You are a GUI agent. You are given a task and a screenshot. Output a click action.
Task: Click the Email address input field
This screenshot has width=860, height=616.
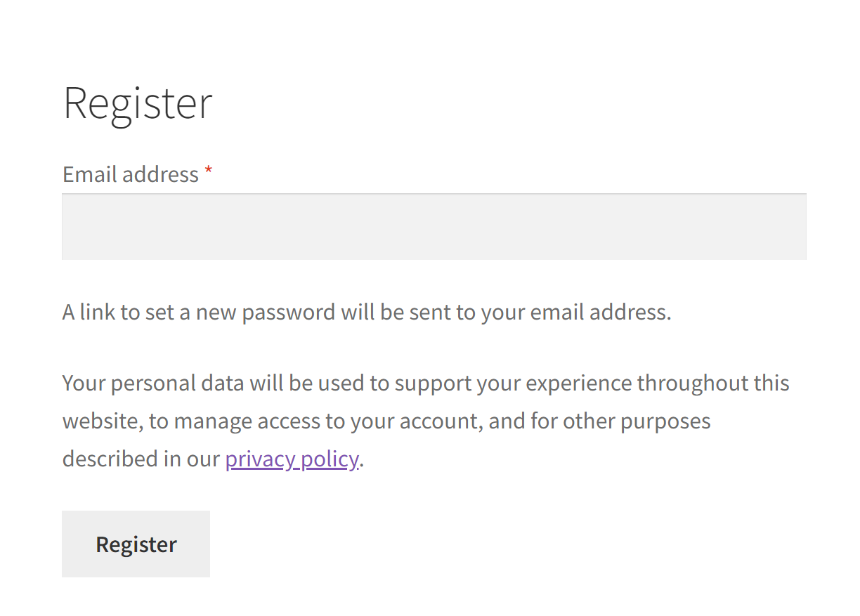(x=434, y=227)
